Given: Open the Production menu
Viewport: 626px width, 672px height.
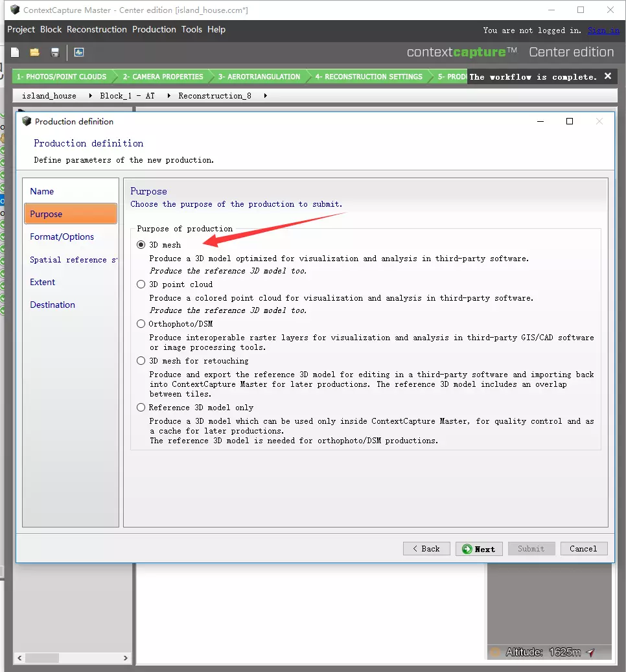Looking at the screenshot, I should click(x=154, y=30).
